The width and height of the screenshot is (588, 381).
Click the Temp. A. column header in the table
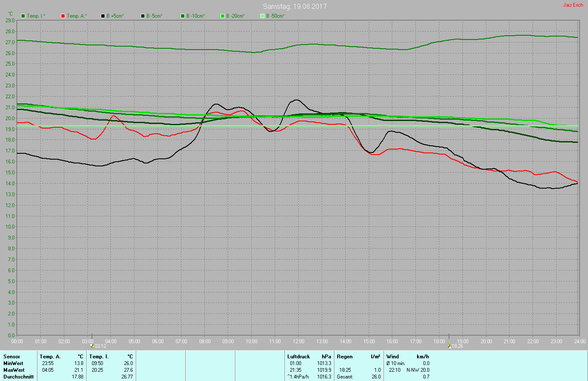pos(50,357)
